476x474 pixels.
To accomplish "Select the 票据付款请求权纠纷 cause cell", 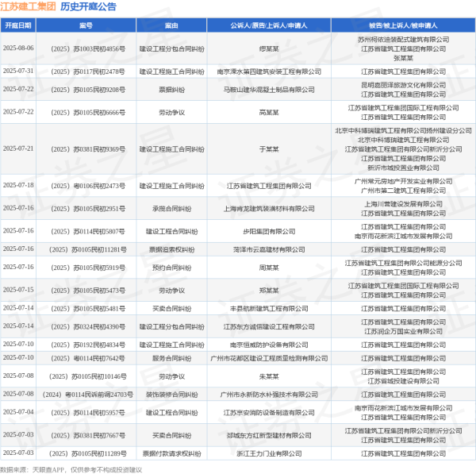I will [172, 453].
